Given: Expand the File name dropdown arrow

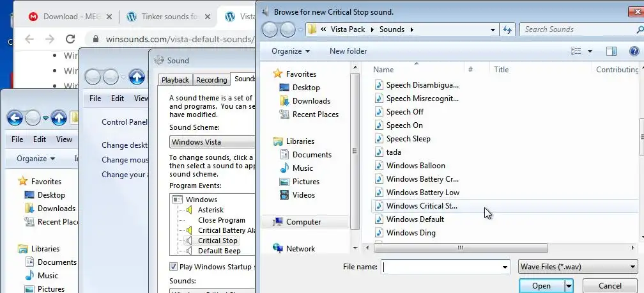Looking at the screenshot, I should tap(505, 267).
